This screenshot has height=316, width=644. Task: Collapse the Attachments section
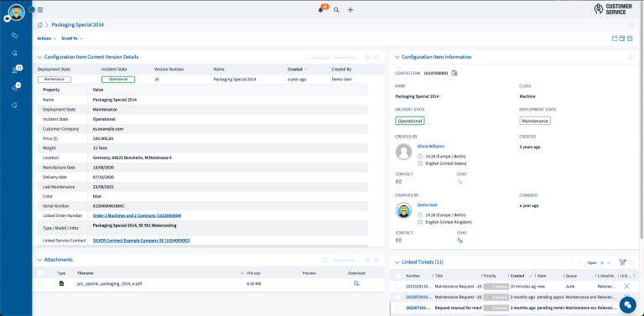tap(40, 260)
